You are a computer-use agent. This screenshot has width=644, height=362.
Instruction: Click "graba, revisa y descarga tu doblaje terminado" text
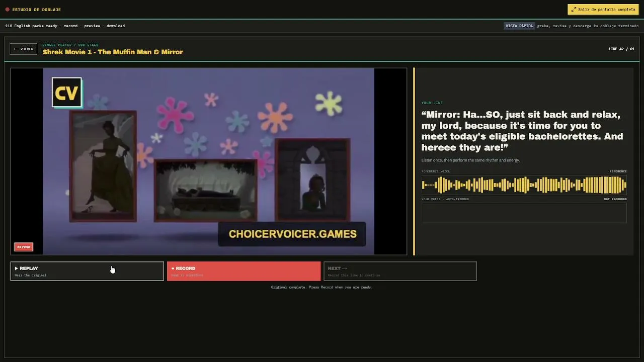(x=588, y=26)
